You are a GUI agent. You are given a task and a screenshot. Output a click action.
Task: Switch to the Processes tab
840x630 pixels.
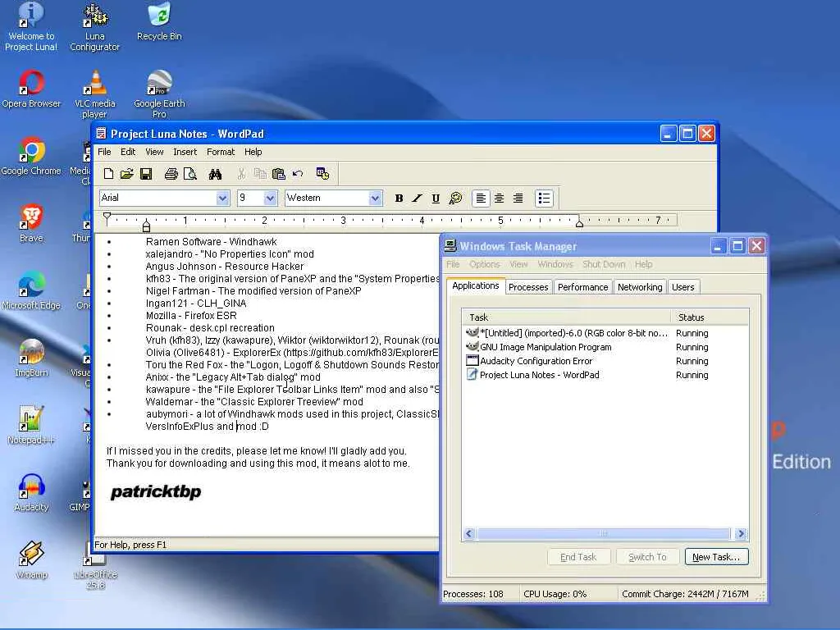(x=528, y=287)
